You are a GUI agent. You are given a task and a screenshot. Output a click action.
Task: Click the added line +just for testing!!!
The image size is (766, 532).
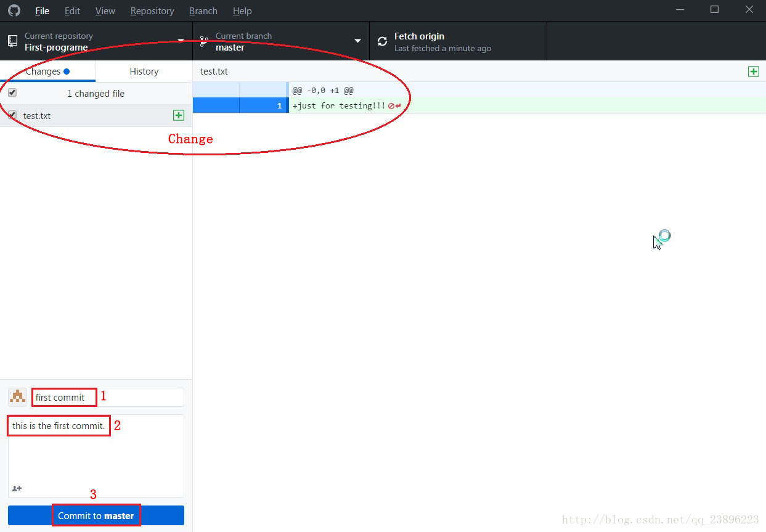[339, 105]
